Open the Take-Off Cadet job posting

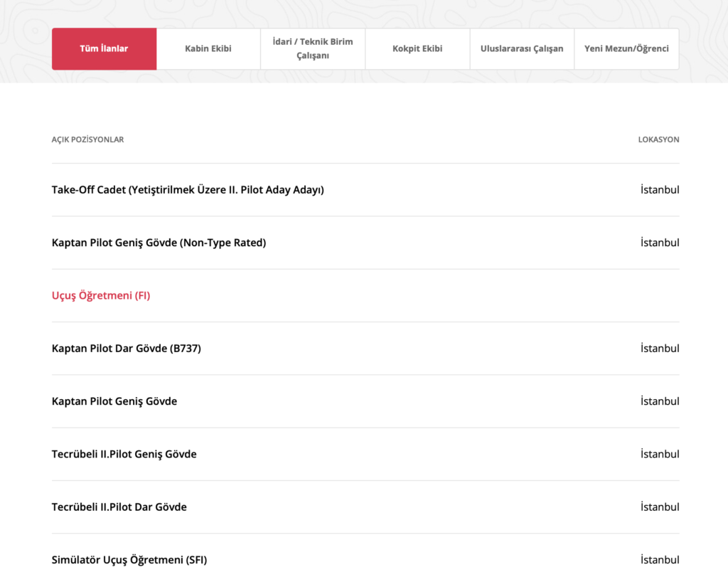tap(188, 190)
